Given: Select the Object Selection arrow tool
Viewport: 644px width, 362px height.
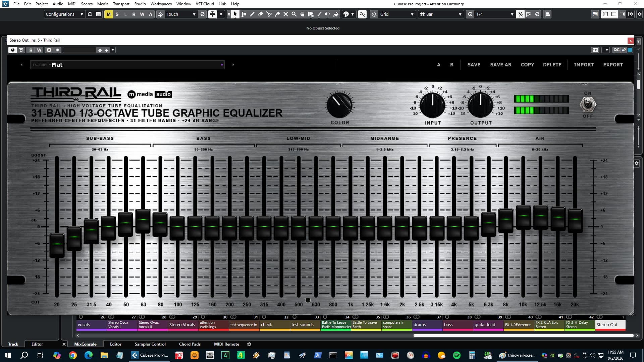Looking at the screenshot, I should coord(235,14).
